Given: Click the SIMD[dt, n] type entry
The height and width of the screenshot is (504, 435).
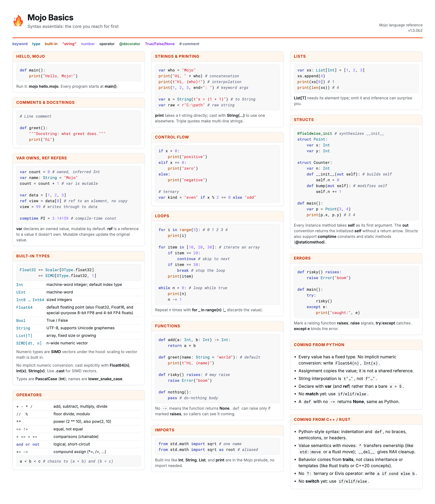Looking at the screenshot, I should click(x=29, y=343).
